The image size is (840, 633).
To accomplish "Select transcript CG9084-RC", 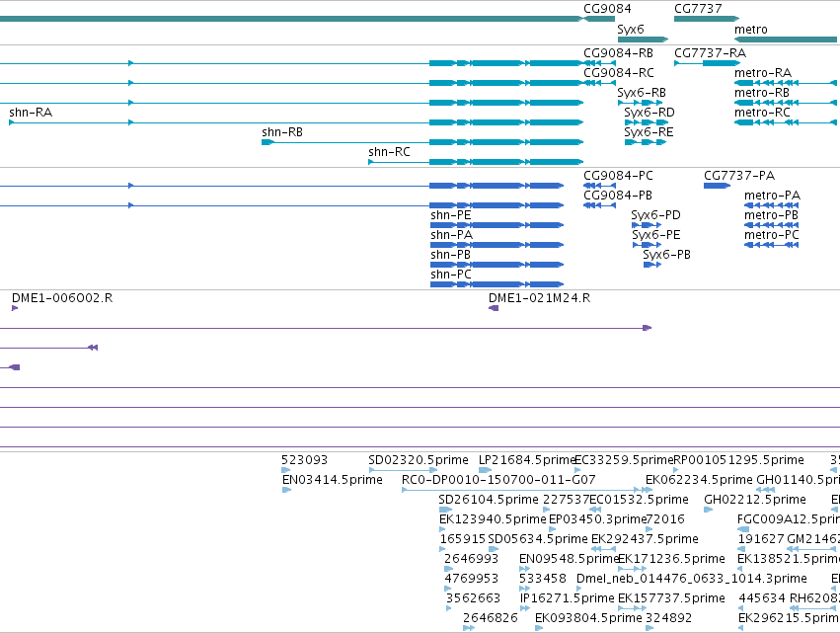I will [x=599, y=83].
